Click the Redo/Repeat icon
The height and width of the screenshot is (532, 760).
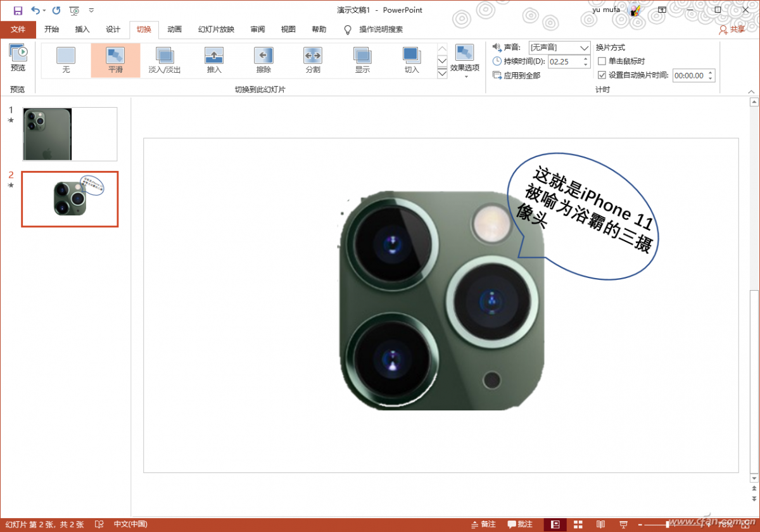click(56, 10)
